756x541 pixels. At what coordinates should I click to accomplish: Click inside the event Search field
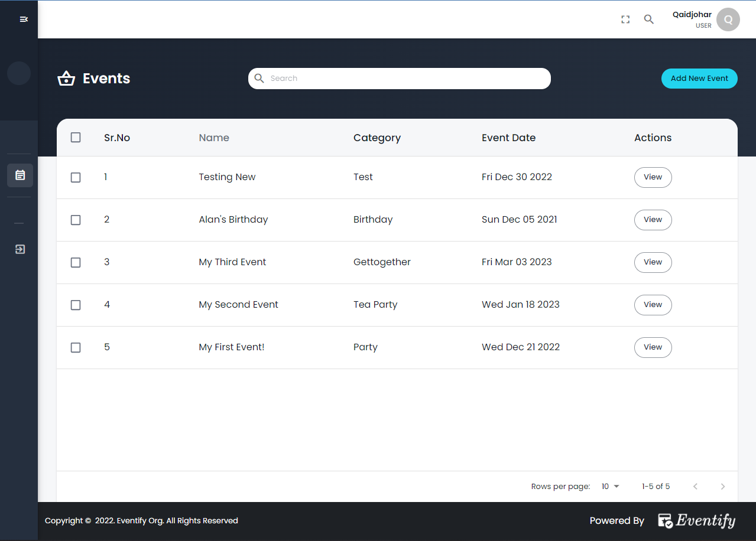point(400,78)
